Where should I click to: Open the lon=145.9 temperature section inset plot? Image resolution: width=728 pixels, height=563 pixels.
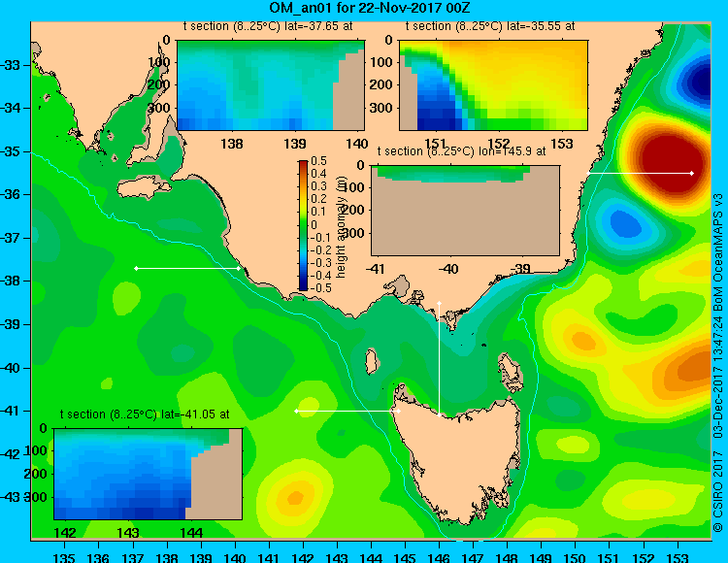point(465,211)
